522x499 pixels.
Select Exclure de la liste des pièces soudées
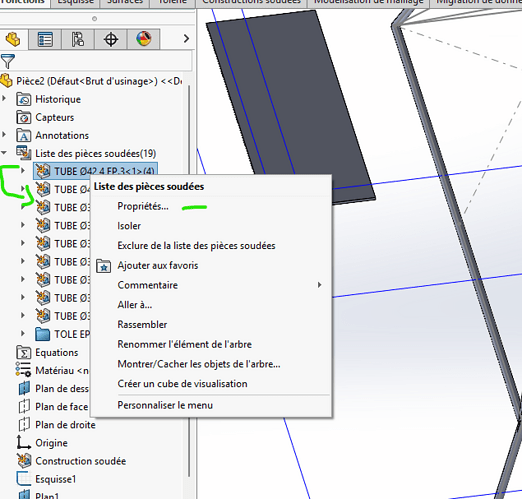click(x=196, y=246)
